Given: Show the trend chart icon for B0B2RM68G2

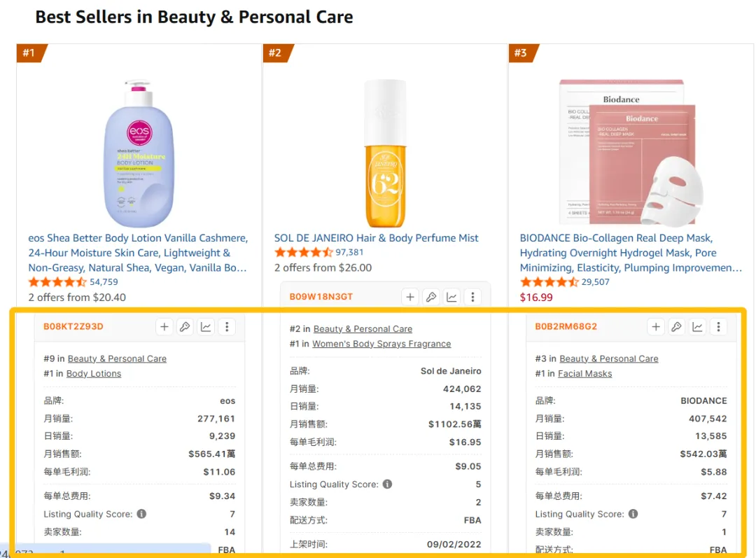Looking at the screenshot, I should click(697, 327).
